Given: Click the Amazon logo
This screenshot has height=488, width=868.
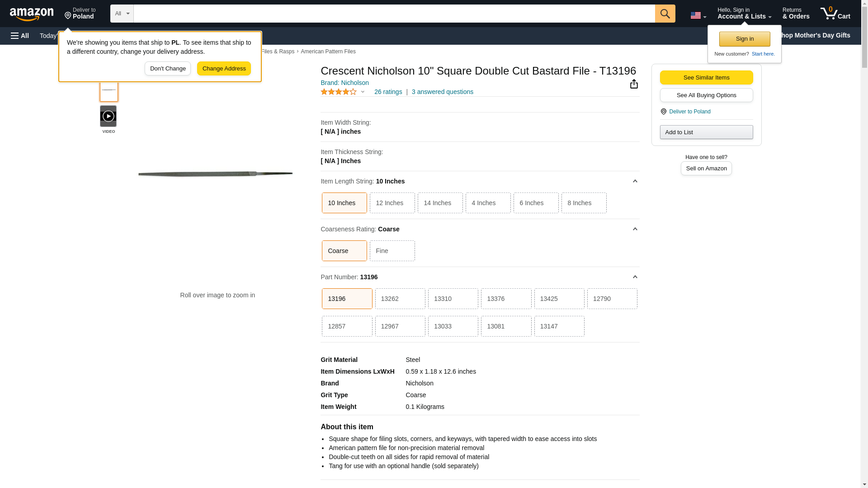Looking at the screenshot, I should click(x=32, y=14).
